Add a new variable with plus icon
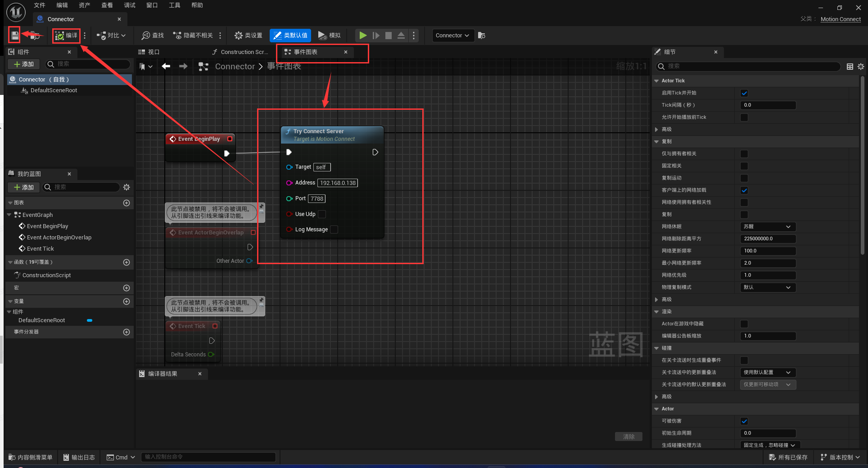The height and width of the screenshot is (468, 868). 127,301
